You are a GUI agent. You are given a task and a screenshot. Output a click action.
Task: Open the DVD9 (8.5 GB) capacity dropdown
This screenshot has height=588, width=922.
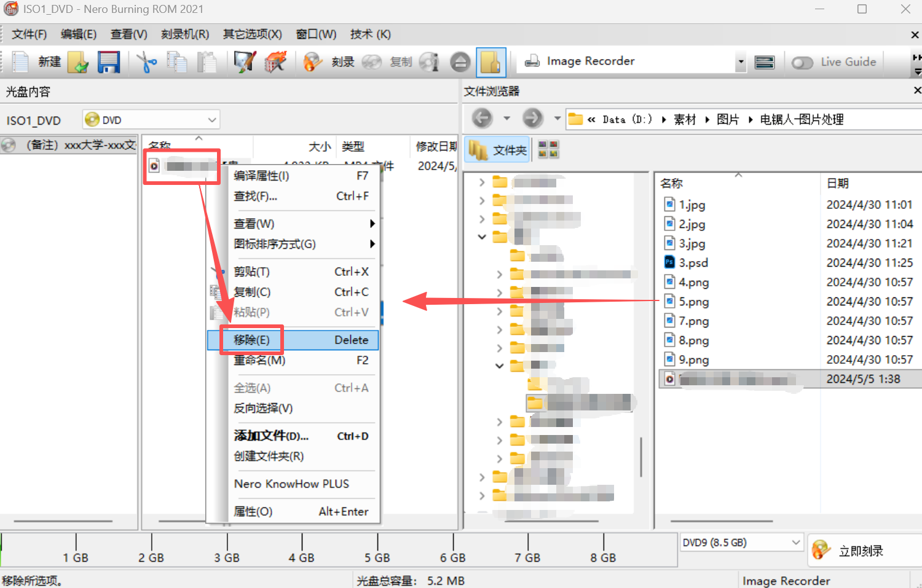click(795, 543)
